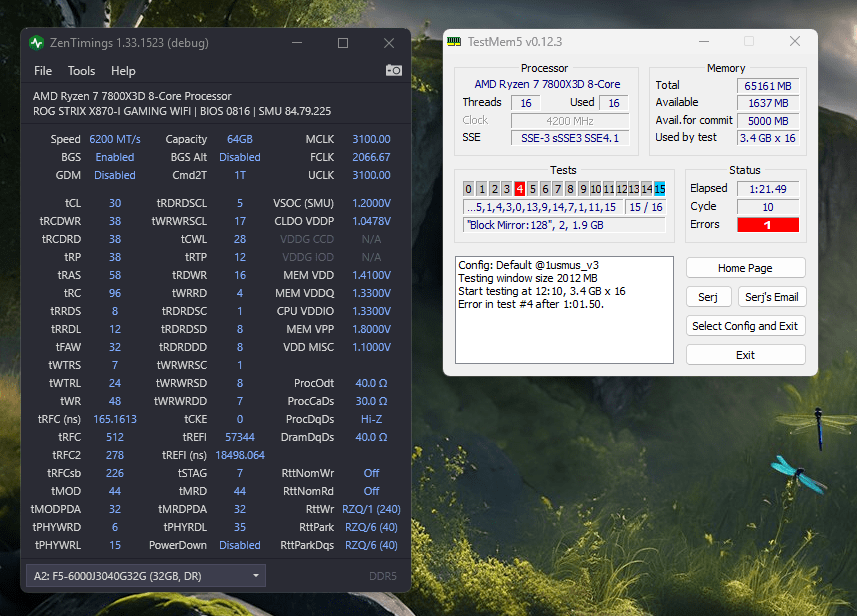
Task: Click the Elapsed time 1:21.49 field
Action: pyautogui.click(x=768, y=189)
